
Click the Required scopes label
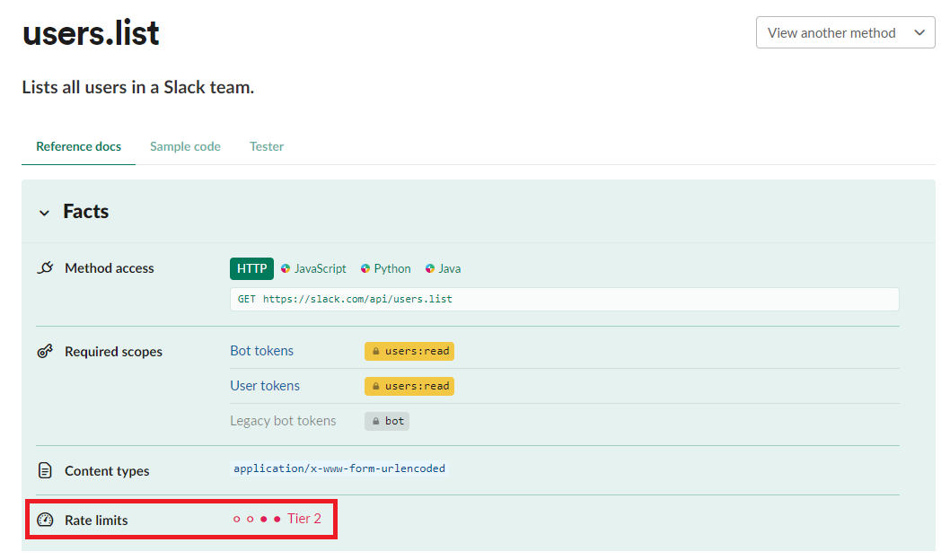114,352
